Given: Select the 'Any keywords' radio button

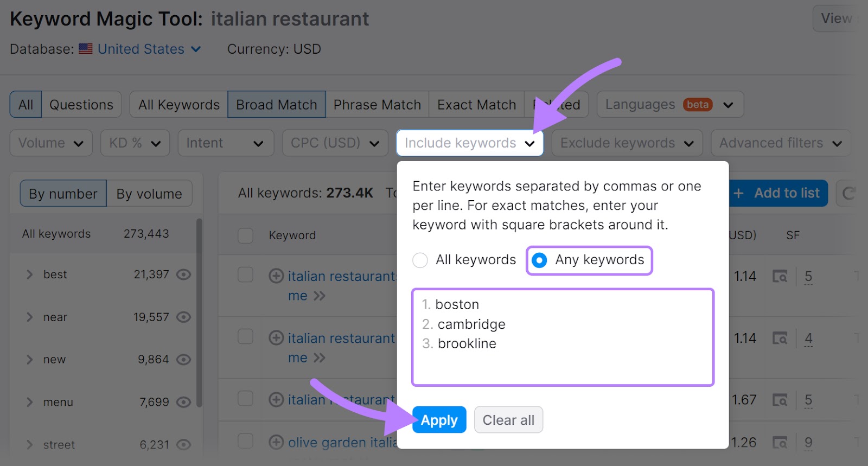Looking at the screenshot, I should point(539,260).
